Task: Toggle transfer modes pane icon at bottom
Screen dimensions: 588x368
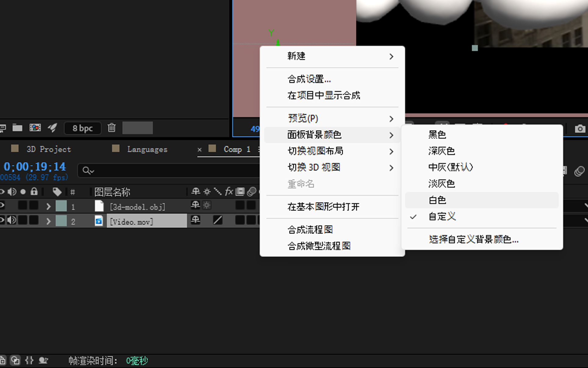Action: pos(15,360)
